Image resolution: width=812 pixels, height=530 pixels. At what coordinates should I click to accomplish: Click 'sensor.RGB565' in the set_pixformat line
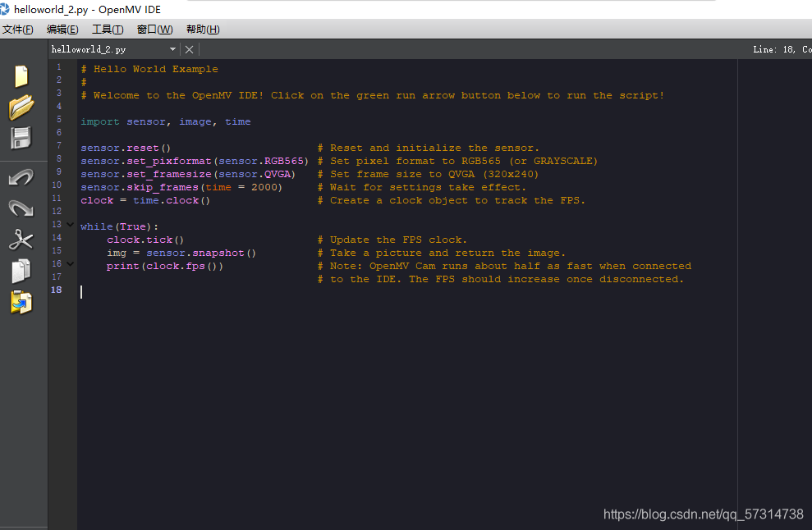coord(260,161)
